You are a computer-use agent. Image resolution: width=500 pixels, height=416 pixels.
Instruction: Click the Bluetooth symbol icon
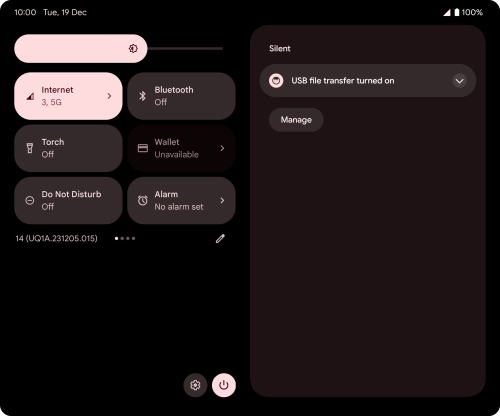click(x=142, y=96)
